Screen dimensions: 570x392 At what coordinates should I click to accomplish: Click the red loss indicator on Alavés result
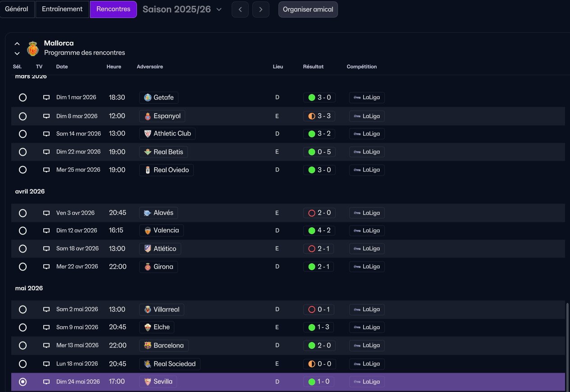(x=311, y=213)
